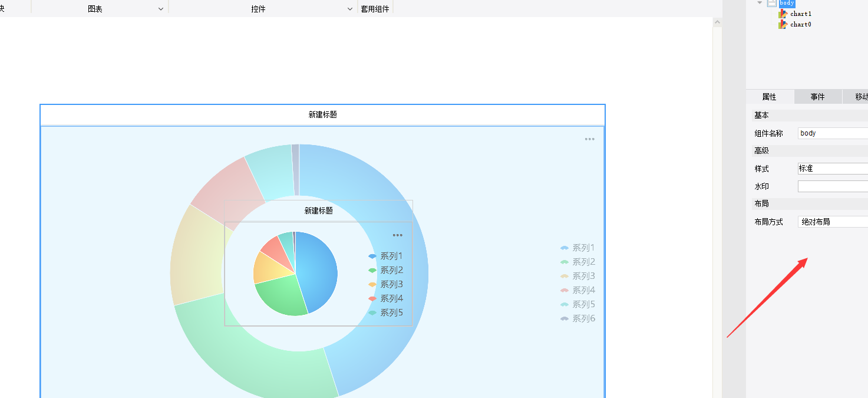Click the 水印 input field
Screen dimensions: 868x398
click(833, 186)
